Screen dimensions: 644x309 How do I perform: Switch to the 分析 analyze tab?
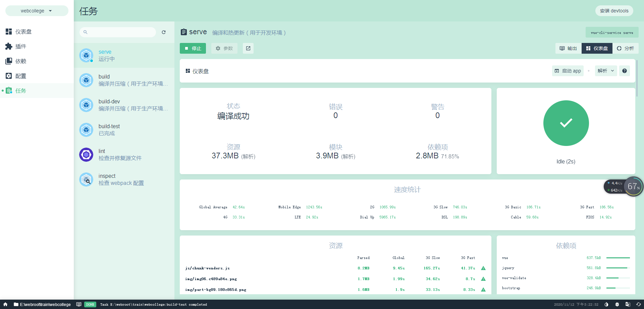[x=625, y=48]
